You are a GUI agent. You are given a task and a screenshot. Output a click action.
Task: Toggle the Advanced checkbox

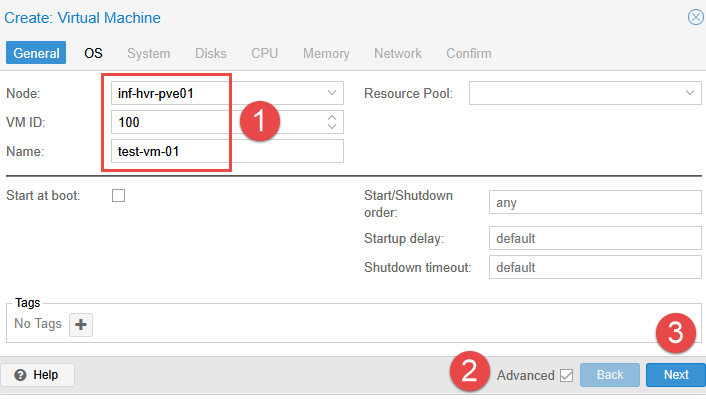point(566,375)
